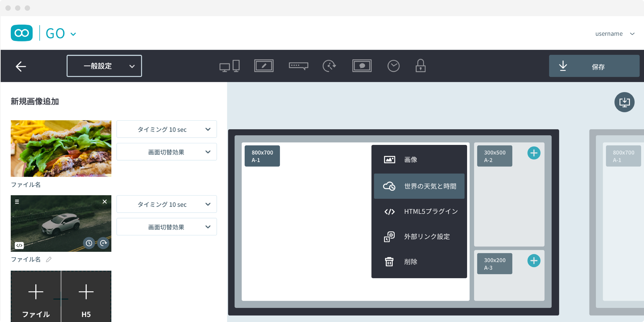Expand the 一般設定 dropdown
Viewport: 644px width, 322px height.
tap(104, 66)
